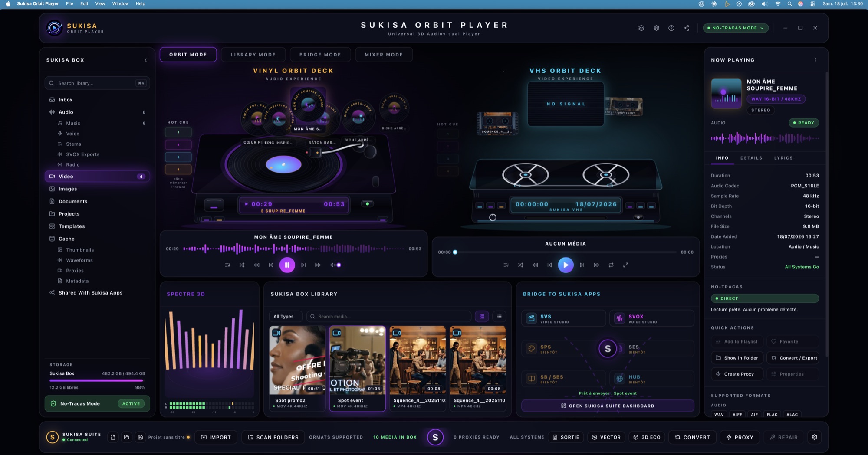
Task: Open the help question mark icon
Action: tap(671, 28)
